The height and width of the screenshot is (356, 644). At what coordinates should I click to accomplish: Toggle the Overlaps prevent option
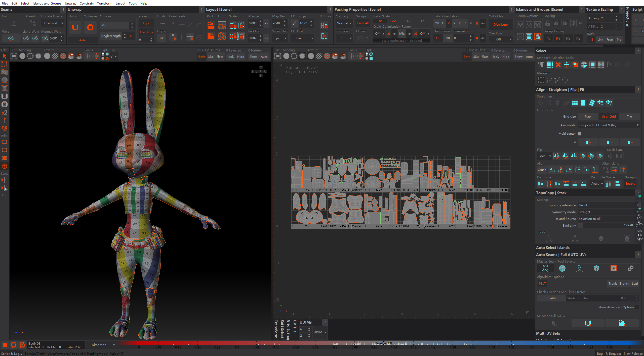point(146,32)
